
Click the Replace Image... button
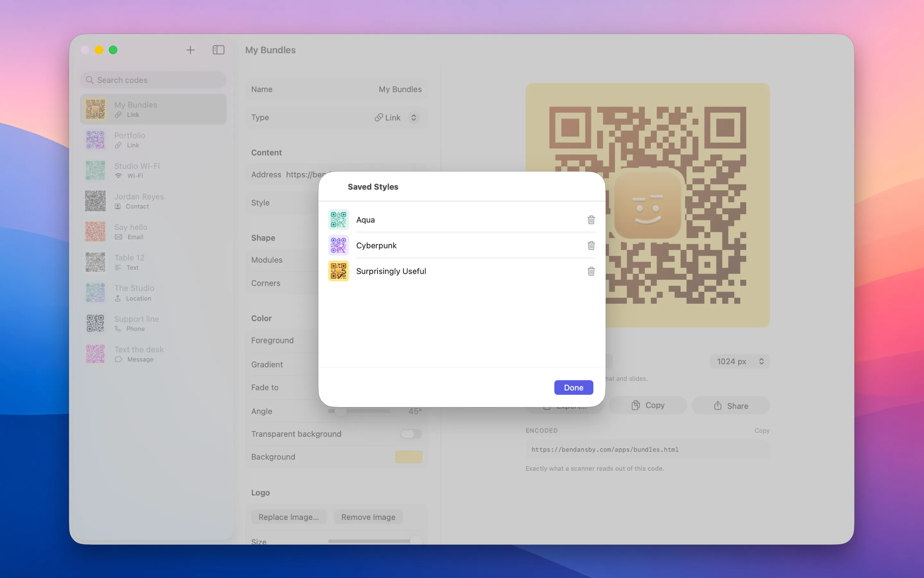click(x=289, y=517)
